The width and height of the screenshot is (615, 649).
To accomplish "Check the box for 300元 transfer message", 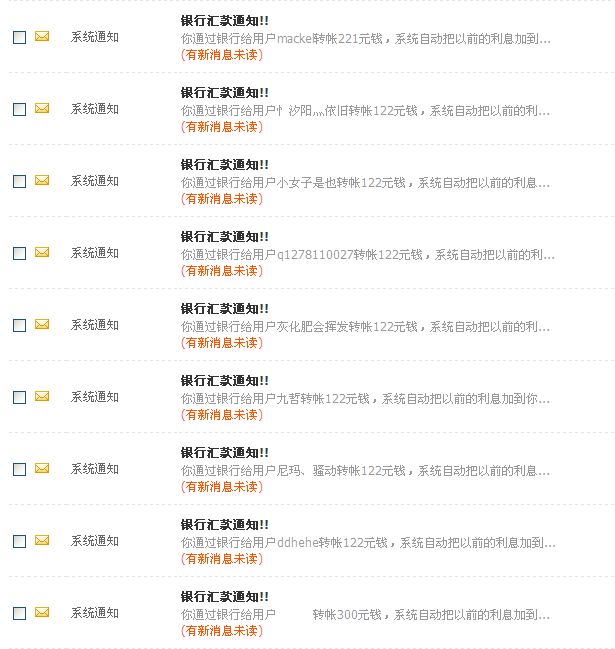I will coord(19,613).
